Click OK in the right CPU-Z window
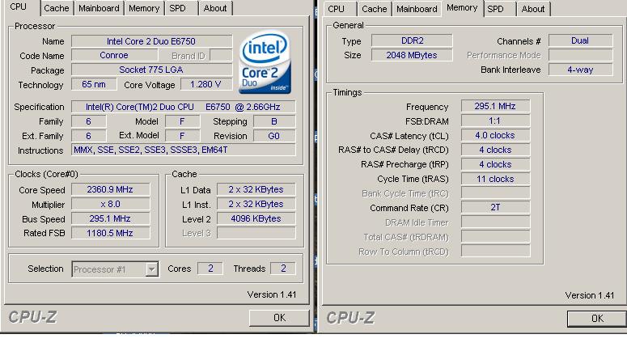627x364 pixels. pyautogui.click(x=596, y=319)
